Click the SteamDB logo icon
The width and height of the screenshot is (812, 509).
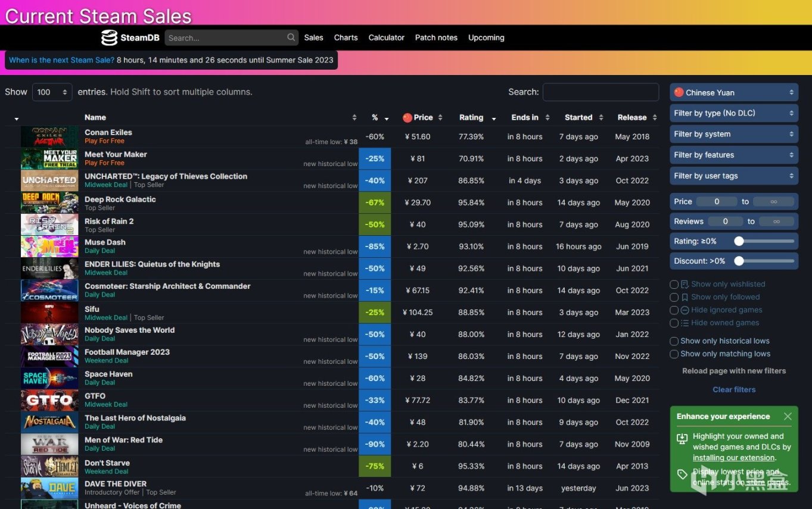coord(109,38)
